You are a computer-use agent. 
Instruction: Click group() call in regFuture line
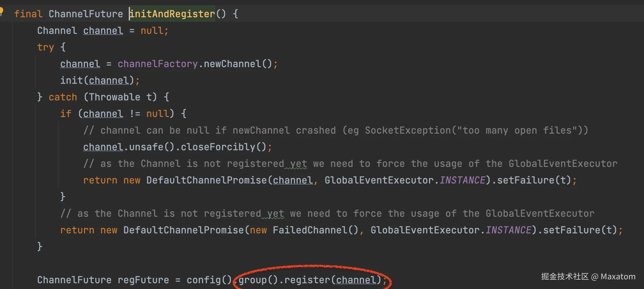258,280
